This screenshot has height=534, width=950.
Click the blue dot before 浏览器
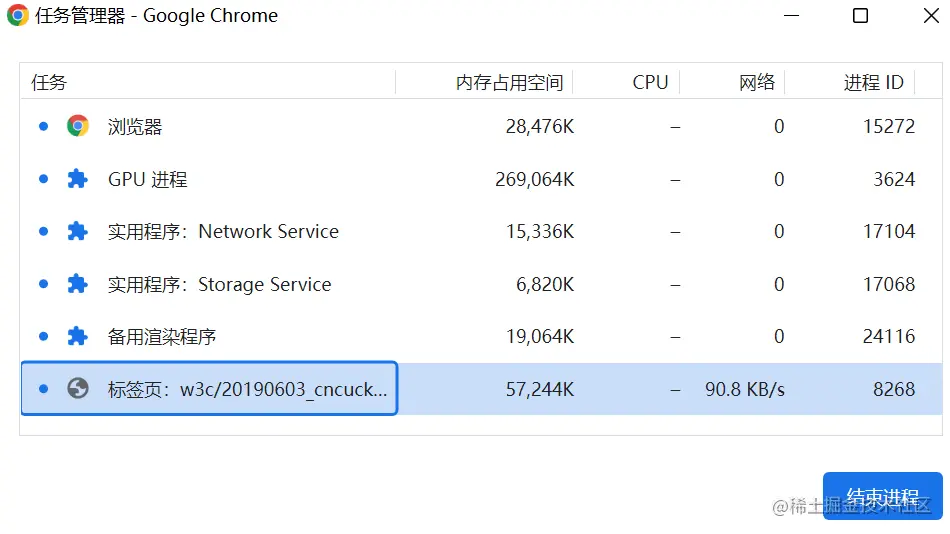[x=43, y=126]
